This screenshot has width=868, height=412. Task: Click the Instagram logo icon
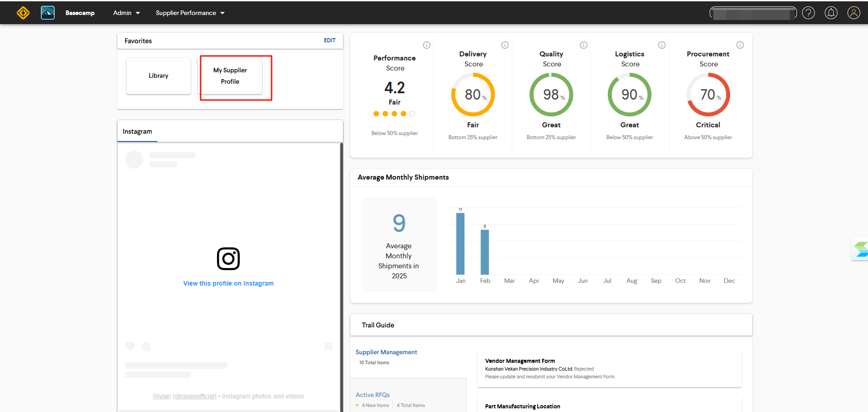tap(228, 259)
